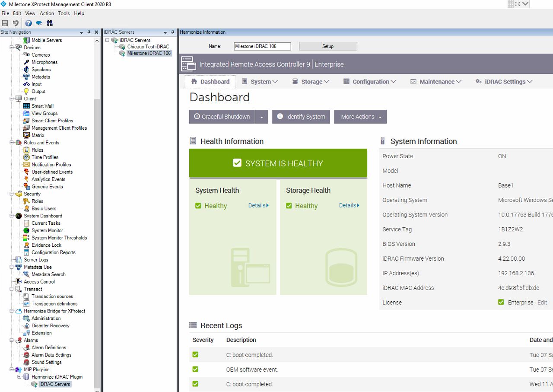Click the View Groups icon
This screenshot has height=392, width=553.
tap(27, 113)
